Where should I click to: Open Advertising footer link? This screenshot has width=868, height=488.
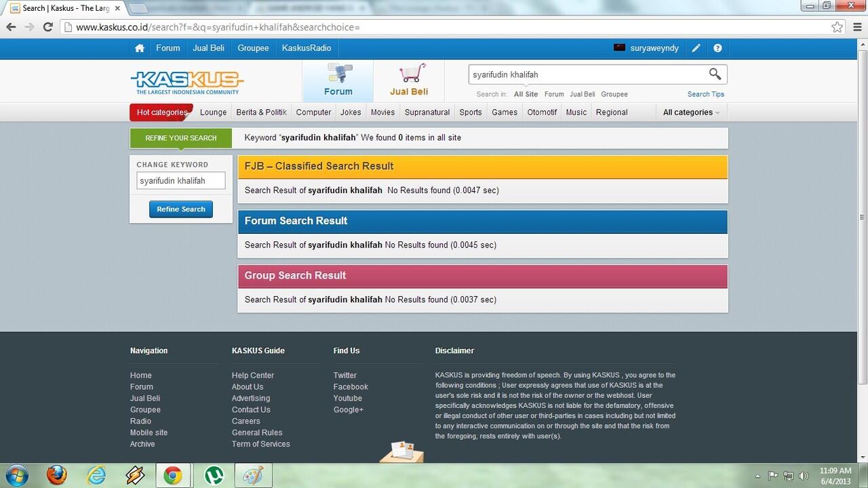point(251,399)
